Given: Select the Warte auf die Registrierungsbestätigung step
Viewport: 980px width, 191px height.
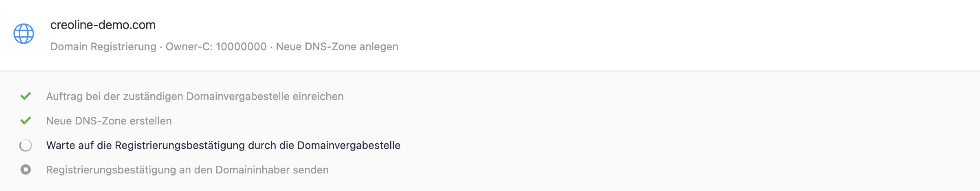Looking at the screenshot, I should (223, 145).
